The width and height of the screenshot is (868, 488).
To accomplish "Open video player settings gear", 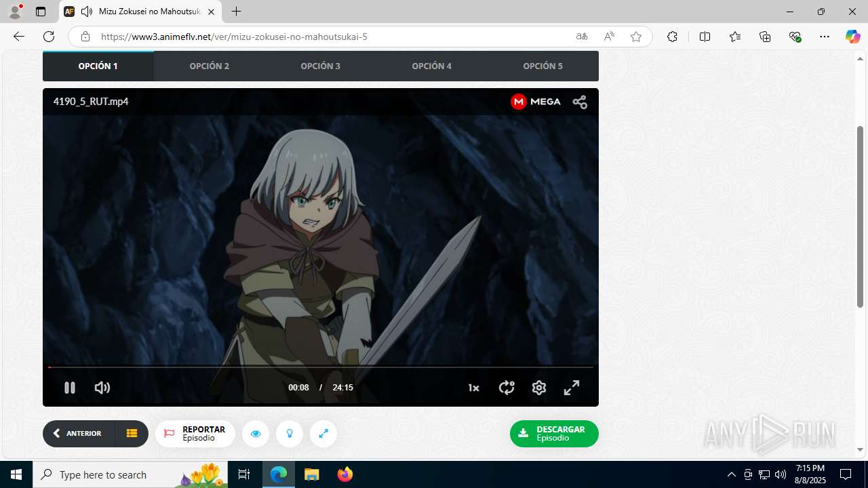I will pos(539,388).
